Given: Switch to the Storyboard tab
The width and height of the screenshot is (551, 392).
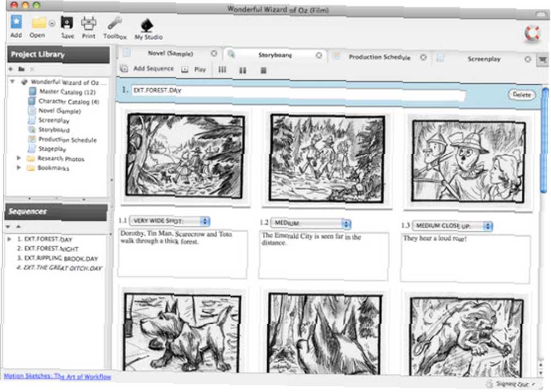Looking at the screenshot, I should pos(275,55).
